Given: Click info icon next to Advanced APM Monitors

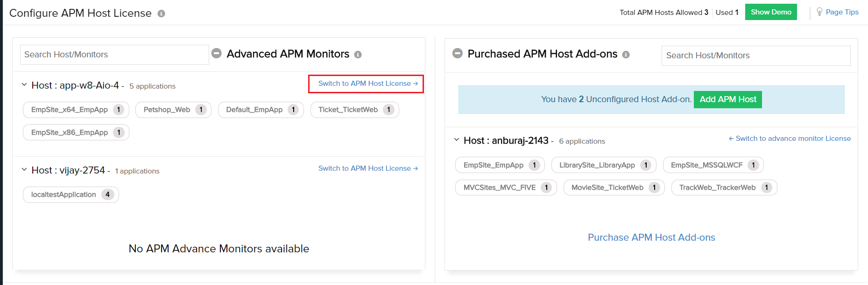Looking at the screenshot, I should point(358,55).
